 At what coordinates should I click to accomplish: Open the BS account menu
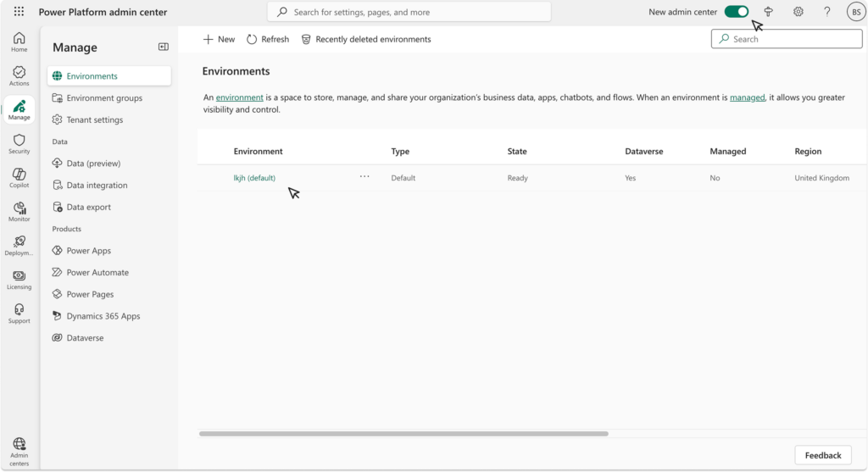tap(855, 12)
